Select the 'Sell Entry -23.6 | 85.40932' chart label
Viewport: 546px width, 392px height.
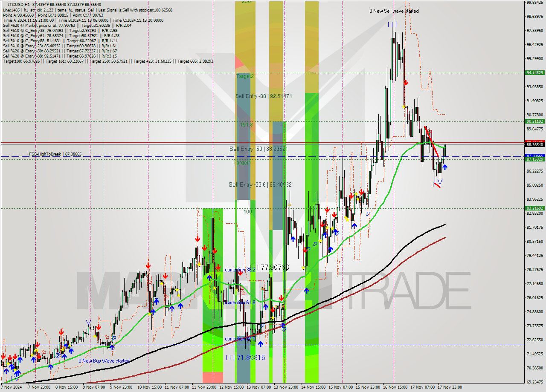pyautogui.click(x=260, y=184)
